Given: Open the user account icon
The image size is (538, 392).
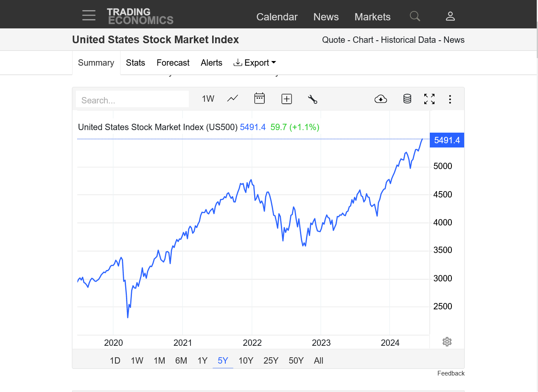Looking at the screenshot, I should pos(450,17).
